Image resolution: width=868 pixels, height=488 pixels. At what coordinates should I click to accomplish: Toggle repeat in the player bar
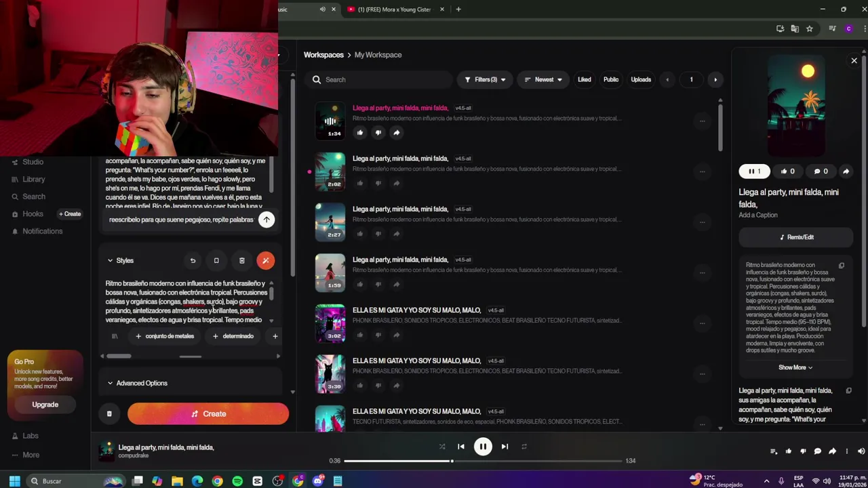524,446
